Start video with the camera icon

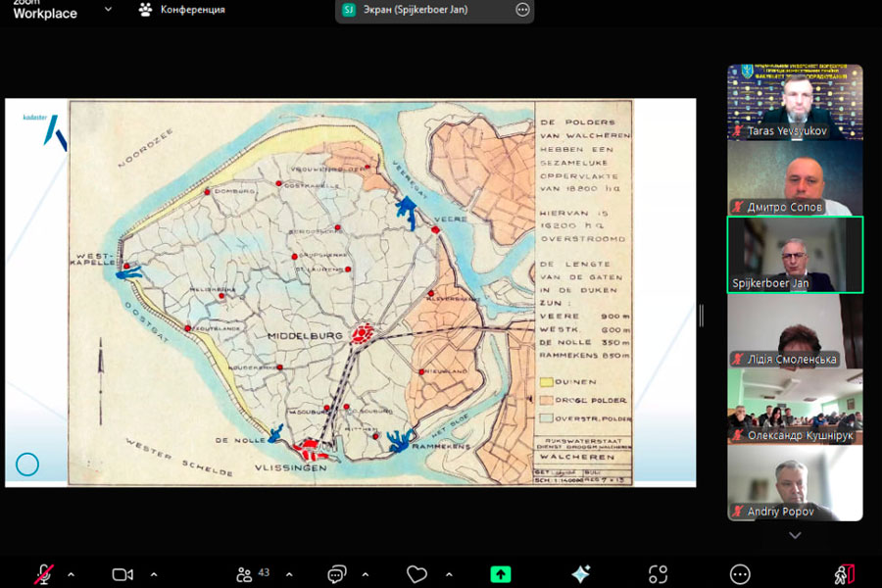point(122,574)
